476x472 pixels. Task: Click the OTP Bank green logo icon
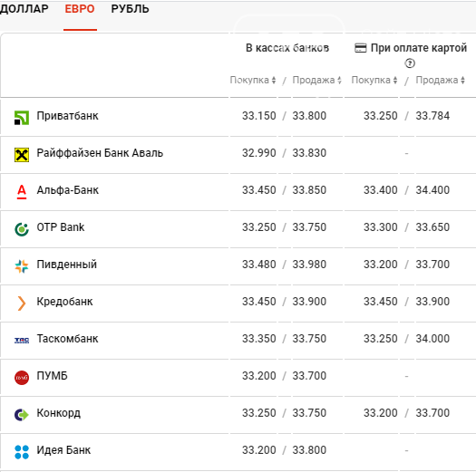tap(22, 229)
